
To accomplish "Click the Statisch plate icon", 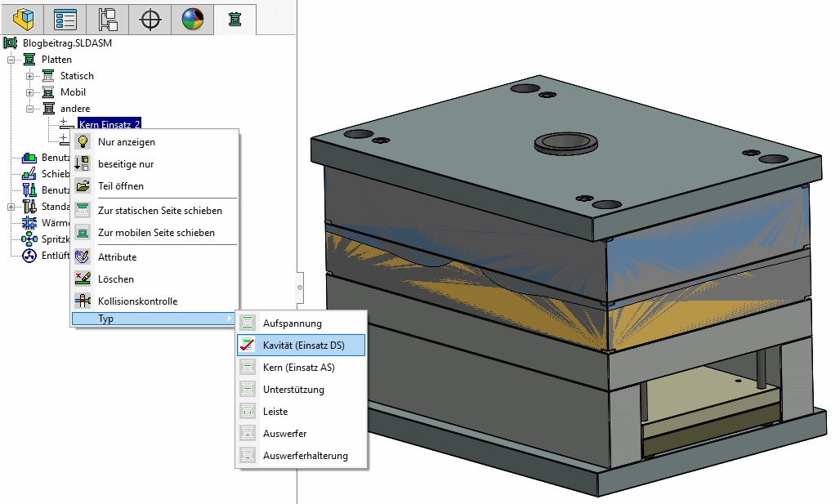I will [x=48, y=76].
